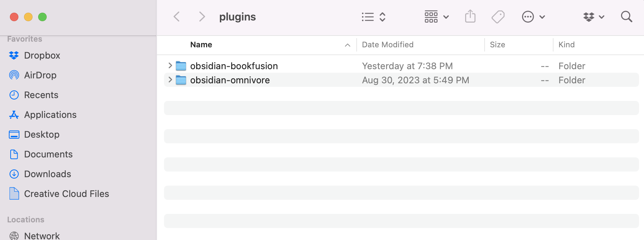
Task: Open the More actions ellipsis menu
Action: click(527, 16)
